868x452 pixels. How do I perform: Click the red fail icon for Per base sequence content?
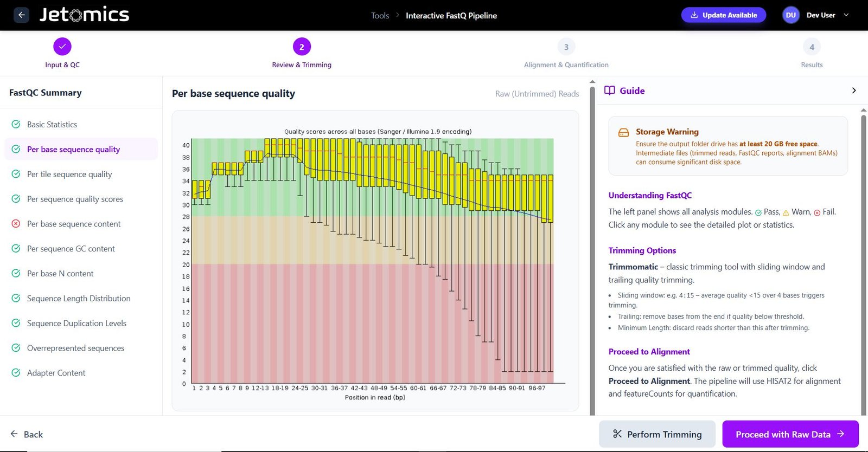coord(16,224)
